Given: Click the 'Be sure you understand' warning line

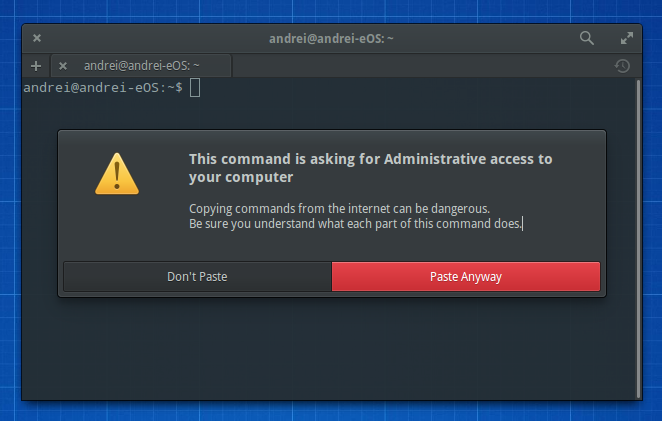Looking at the screenshot, I should [x=355, y=223].
